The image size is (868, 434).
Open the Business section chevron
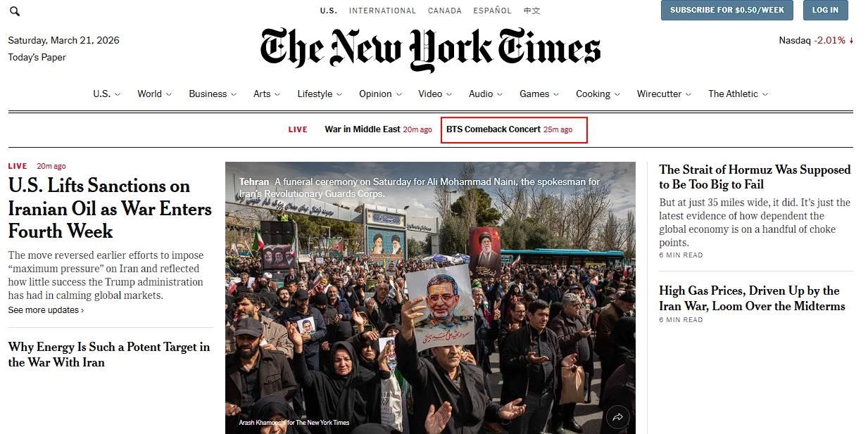click(234, 94)
